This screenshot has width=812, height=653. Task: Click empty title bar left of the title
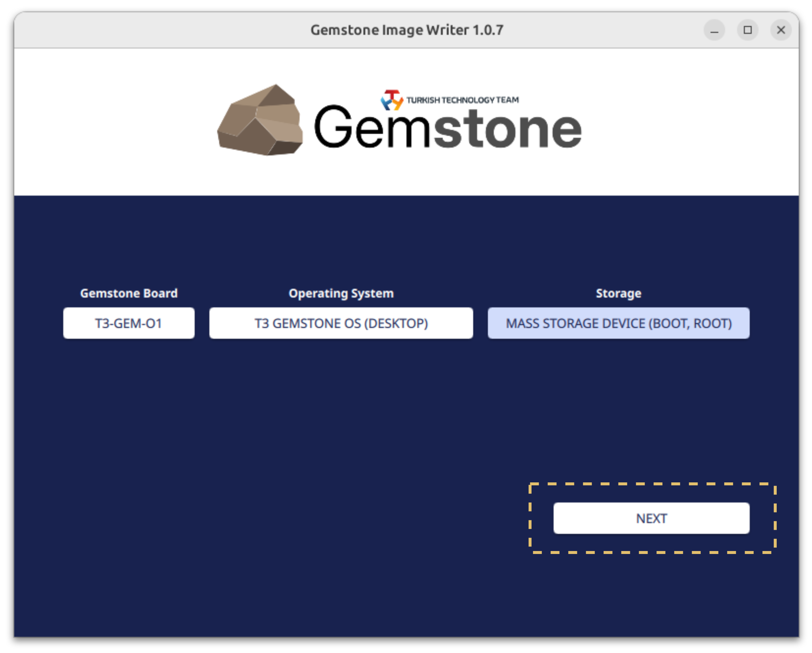coord(151,30)
